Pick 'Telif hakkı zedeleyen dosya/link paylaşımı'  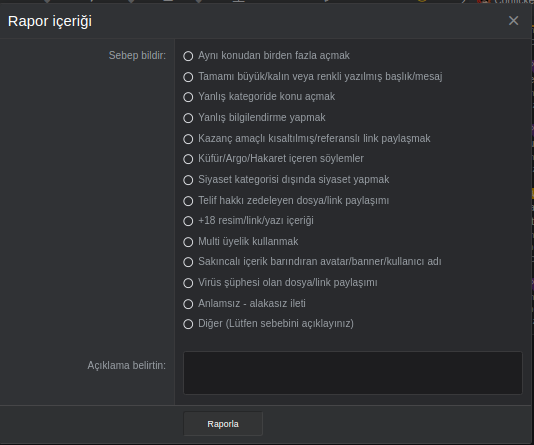[188, 201]
